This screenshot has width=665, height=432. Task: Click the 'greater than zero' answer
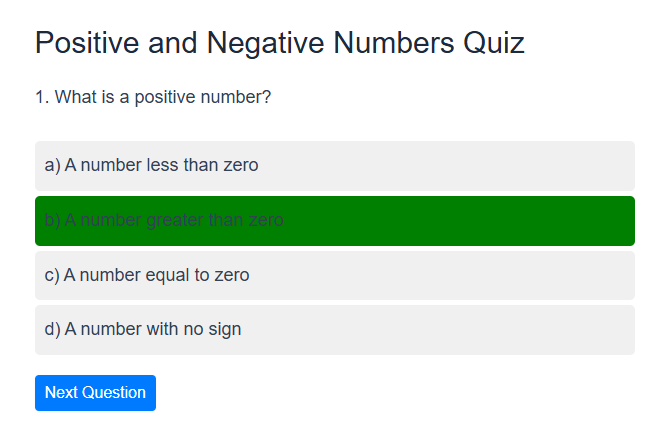(334, 220)
